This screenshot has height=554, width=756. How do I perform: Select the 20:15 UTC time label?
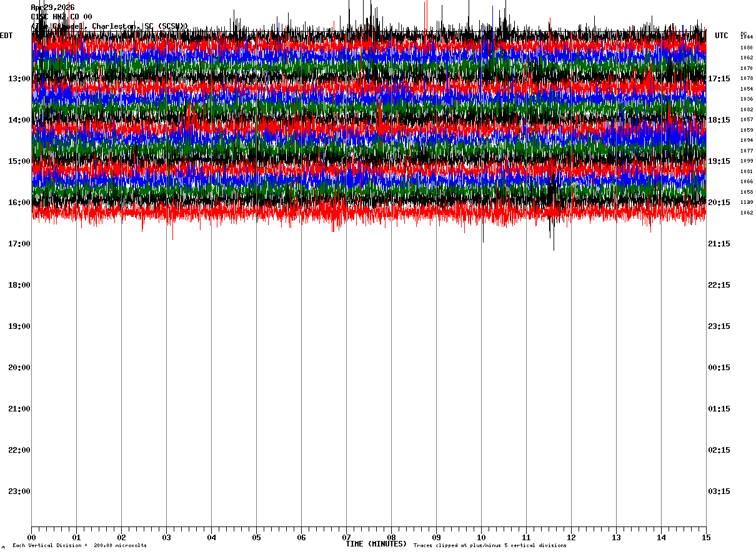719,203
